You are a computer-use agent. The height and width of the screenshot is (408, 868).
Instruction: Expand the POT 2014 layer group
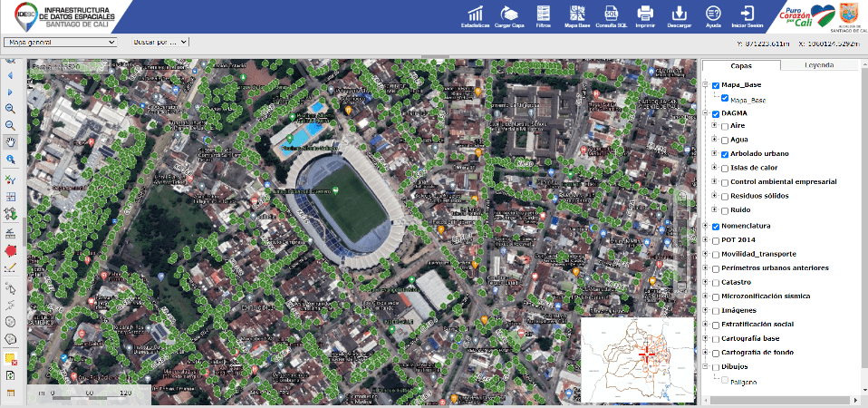(705, 240)
